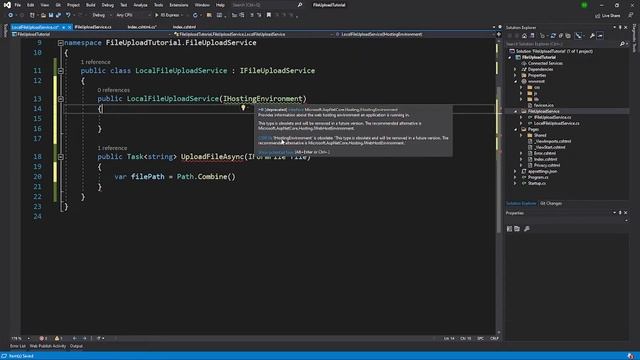
Task: Switch to the Index.cshtml editor tab
Action: tap(184, 27)
